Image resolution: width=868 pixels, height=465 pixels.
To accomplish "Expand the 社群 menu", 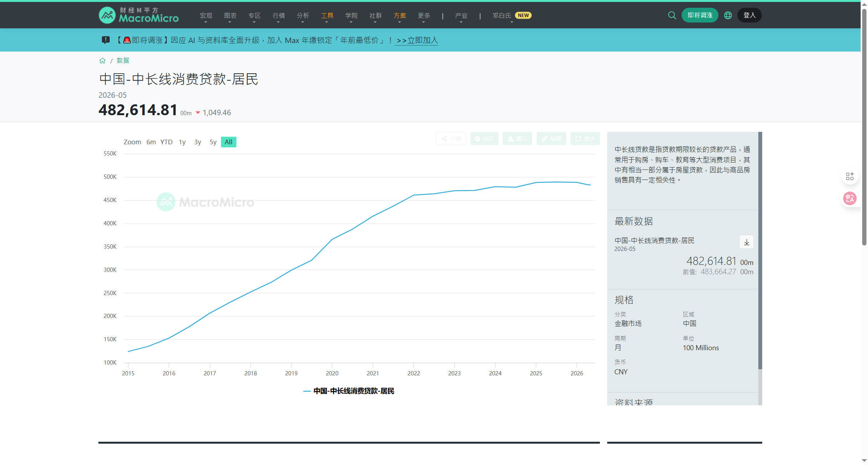I will 375,16.
